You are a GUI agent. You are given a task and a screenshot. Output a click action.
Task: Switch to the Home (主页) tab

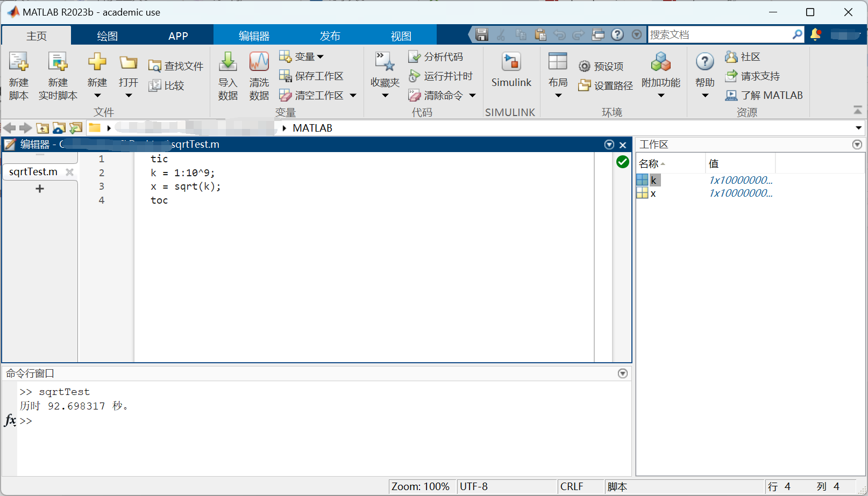[x=37, y=36]
